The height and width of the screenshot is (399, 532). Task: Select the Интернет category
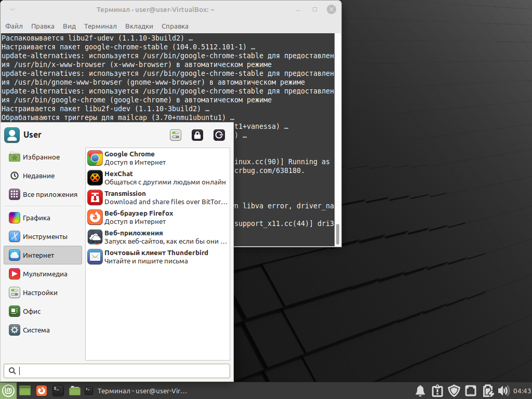43,255
